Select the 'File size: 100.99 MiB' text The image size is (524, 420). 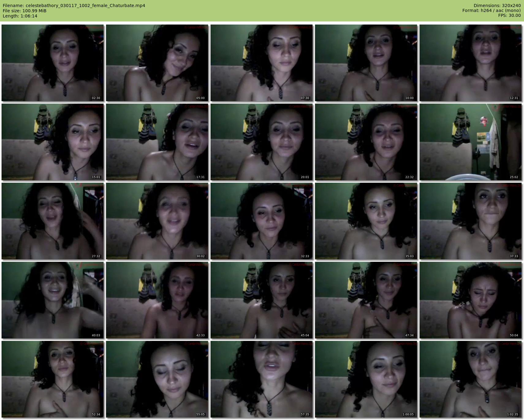point(25,11)
